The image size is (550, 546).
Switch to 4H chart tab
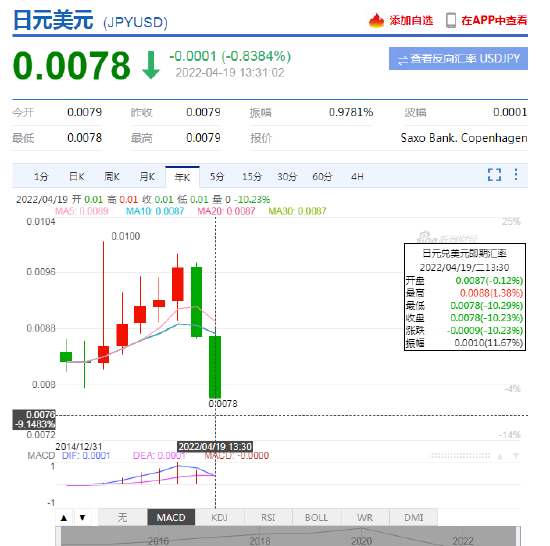pyautogui.click(x=357, y=176)
